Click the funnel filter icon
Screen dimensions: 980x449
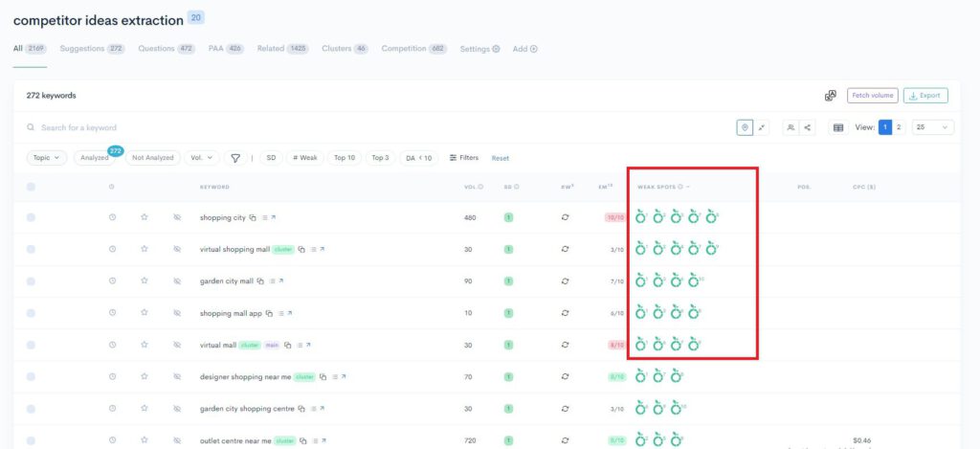coord(235,158)
